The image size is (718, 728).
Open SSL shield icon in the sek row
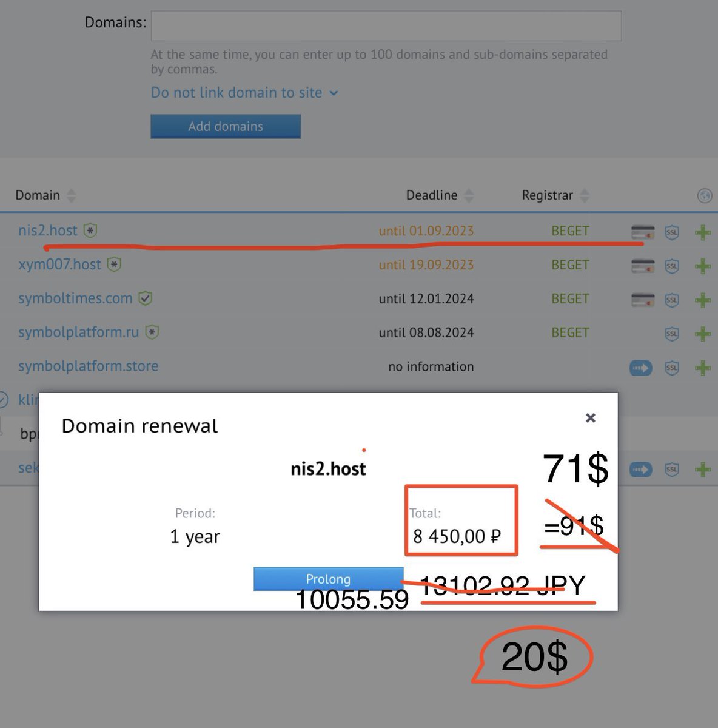[672, 470]
